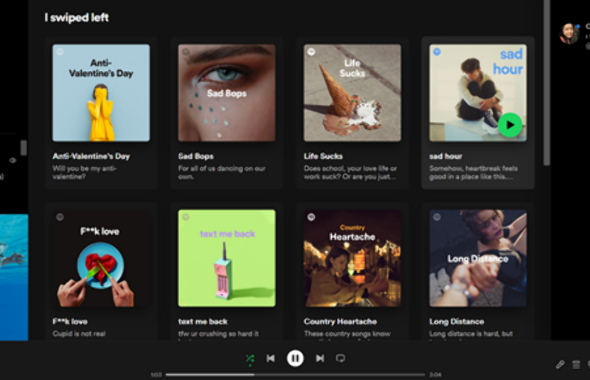Skip to the next track

click(320, 359)
